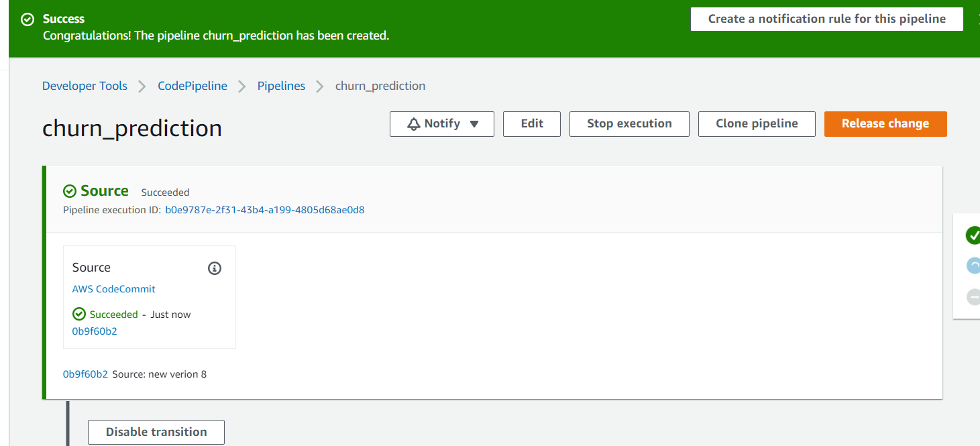Go to Pipelines breadcrumb

[281, 86]
